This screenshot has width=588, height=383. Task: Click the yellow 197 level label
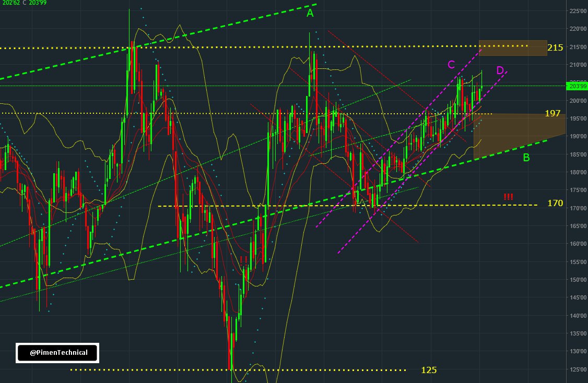pos(552,113)
